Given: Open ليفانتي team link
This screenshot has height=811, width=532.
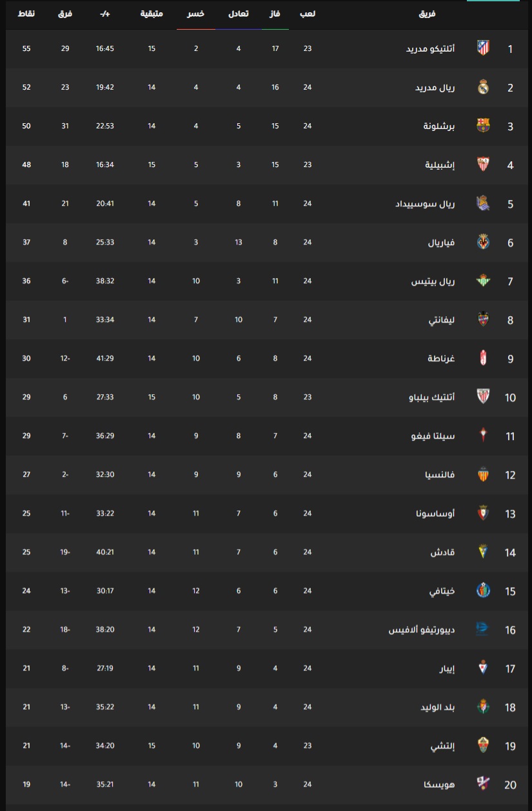Looking at the screenshot, I should [439, 320].
